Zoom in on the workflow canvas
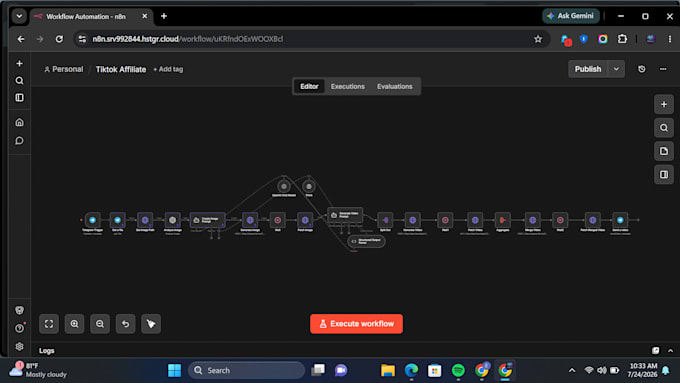 click(75, 324)
